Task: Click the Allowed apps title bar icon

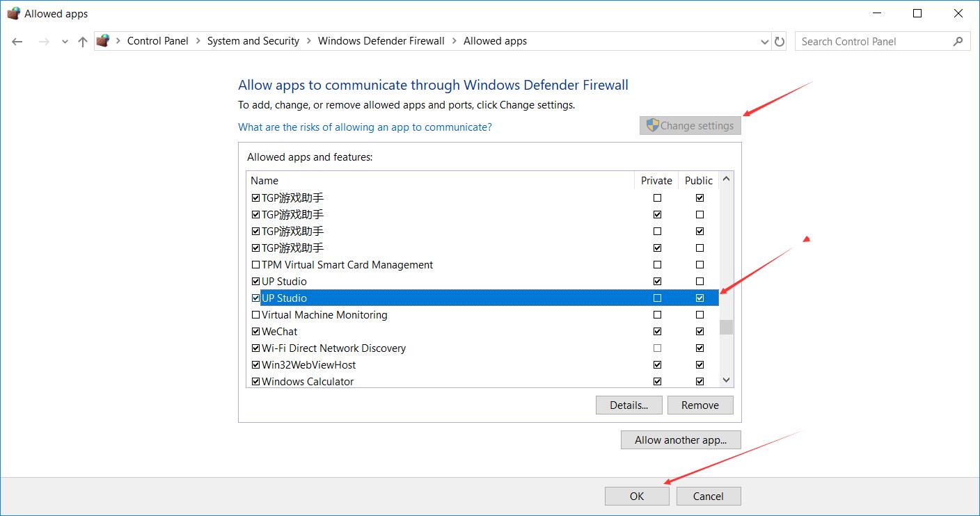Action: point(13,13)
